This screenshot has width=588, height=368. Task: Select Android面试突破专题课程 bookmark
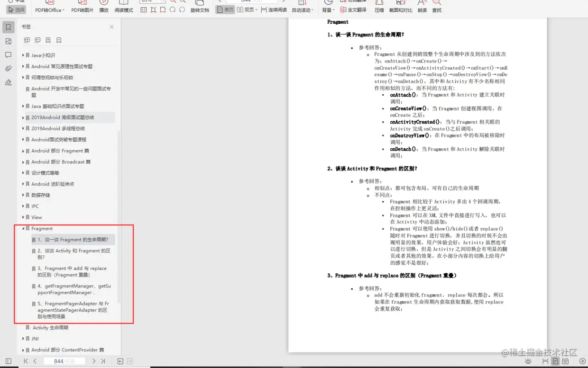pyautogui.click(x=59, y=140)
